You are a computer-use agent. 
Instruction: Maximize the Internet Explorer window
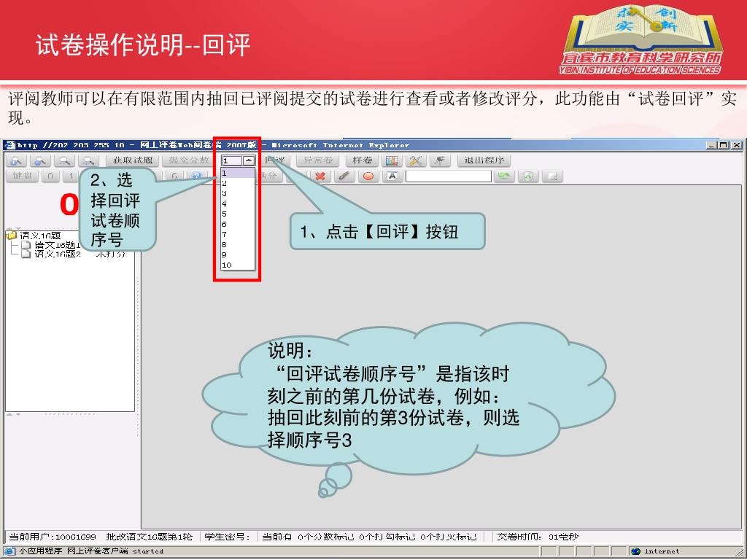(x=724, y=145)
